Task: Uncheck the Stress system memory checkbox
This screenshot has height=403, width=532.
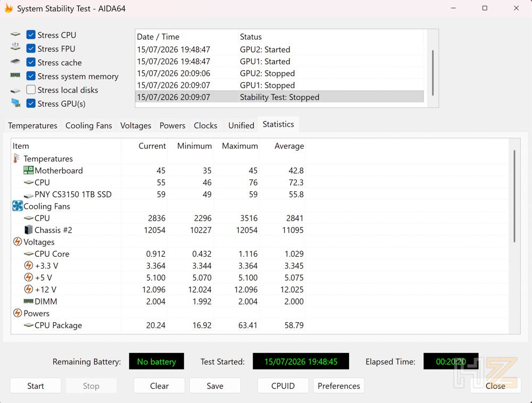Action: click(31, 76)
